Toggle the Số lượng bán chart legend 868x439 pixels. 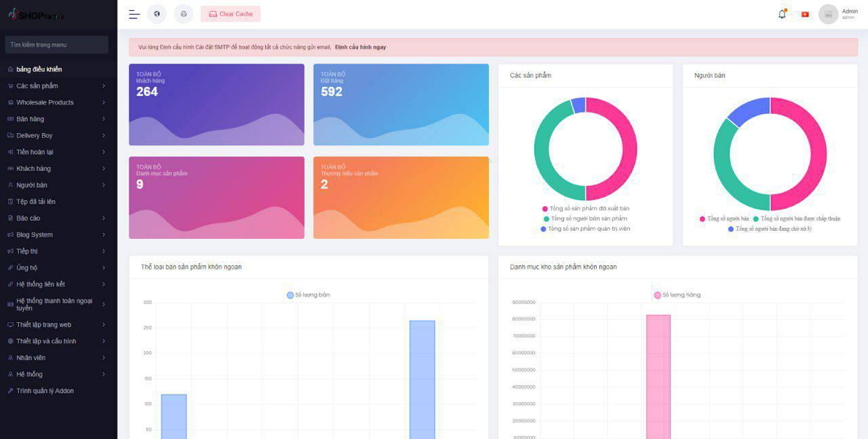tap(309, 295)
